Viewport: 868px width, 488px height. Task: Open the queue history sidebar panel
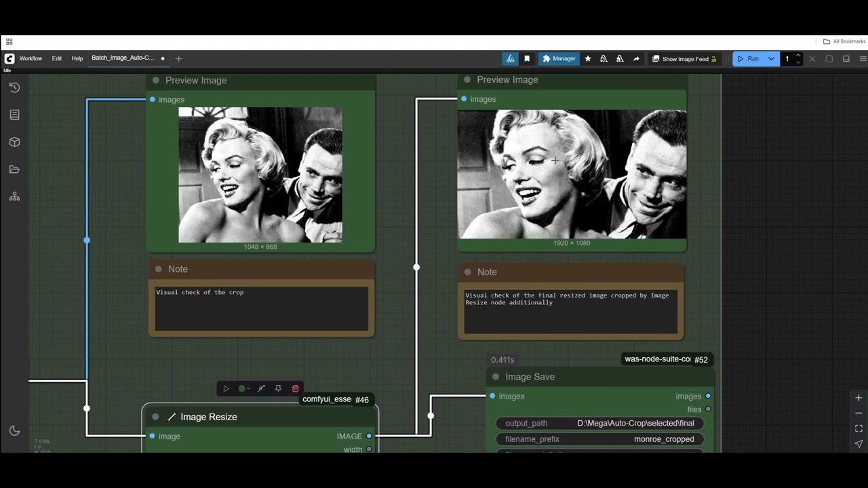(14, 87)
